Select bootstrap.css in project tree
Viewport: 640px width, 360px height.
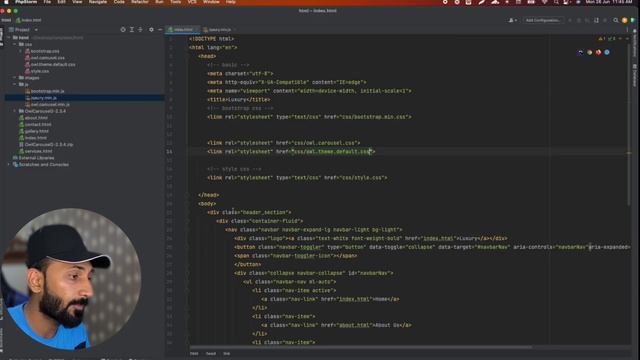42,51
